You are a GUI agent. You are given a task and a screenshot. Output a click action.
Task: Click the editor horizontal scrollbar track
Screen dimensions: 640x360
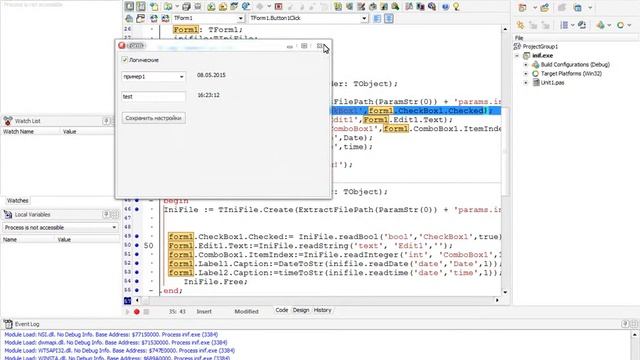(318, 300)
